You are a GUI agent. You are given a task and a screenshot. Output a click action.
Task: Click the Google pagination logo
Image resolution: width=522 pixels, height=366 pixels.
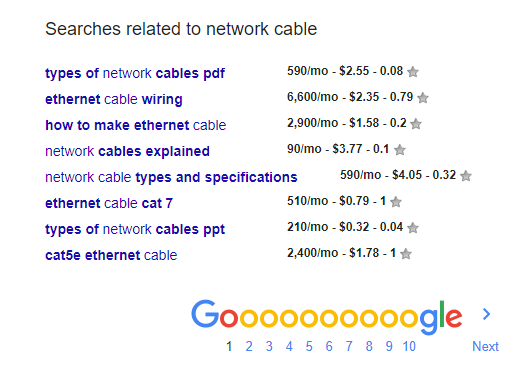click(327, 316)
